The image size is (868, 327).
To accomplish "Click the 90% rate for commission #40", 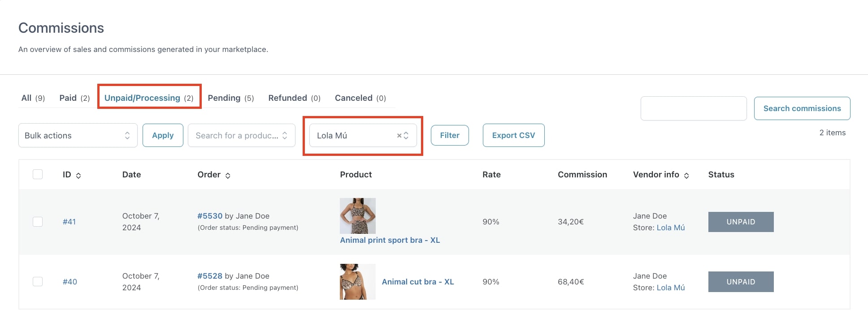I will tap(491, 282).
